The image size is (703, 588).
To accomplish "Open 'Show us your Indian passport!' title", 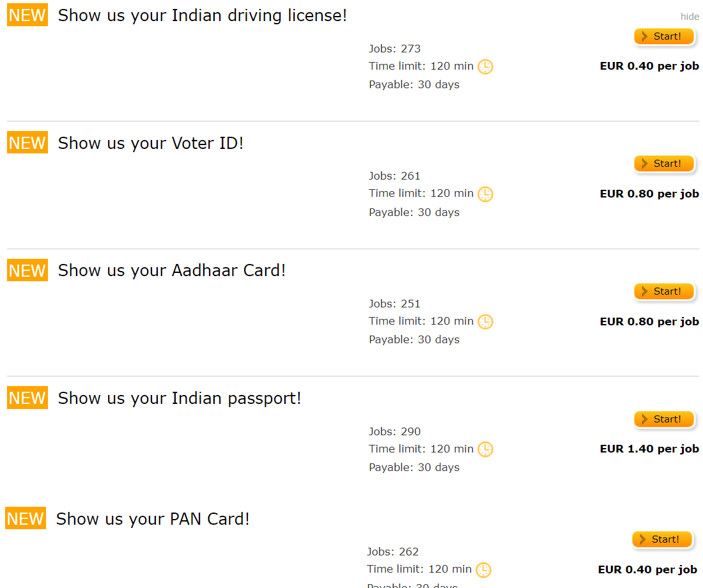I will [x=180, y=398].
